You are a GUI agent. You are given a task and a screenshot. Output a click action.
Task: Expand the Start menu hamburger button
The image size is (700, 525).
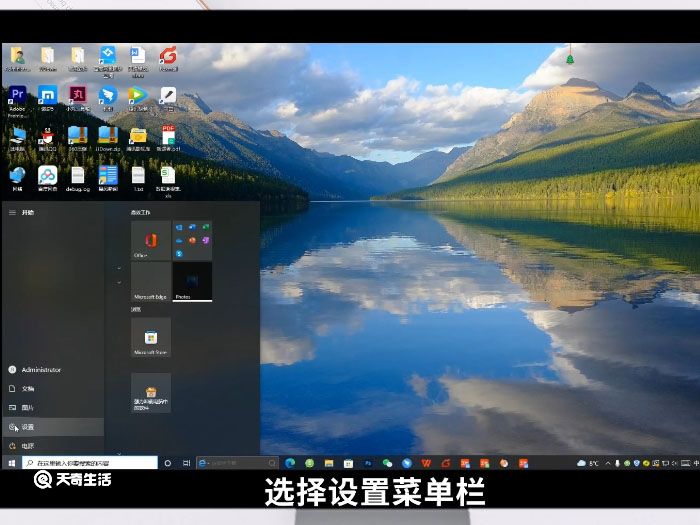(12, 212)
